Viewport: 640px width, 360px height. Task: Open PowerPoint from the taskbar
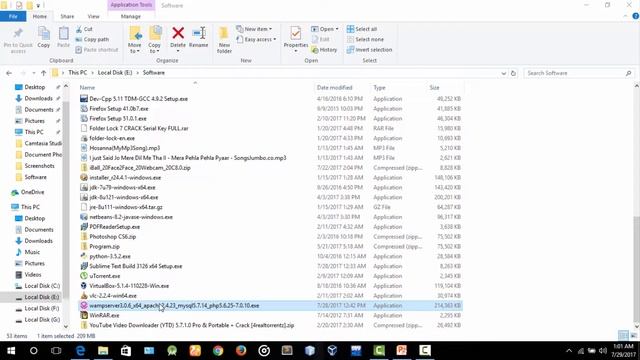coord(402,351)
